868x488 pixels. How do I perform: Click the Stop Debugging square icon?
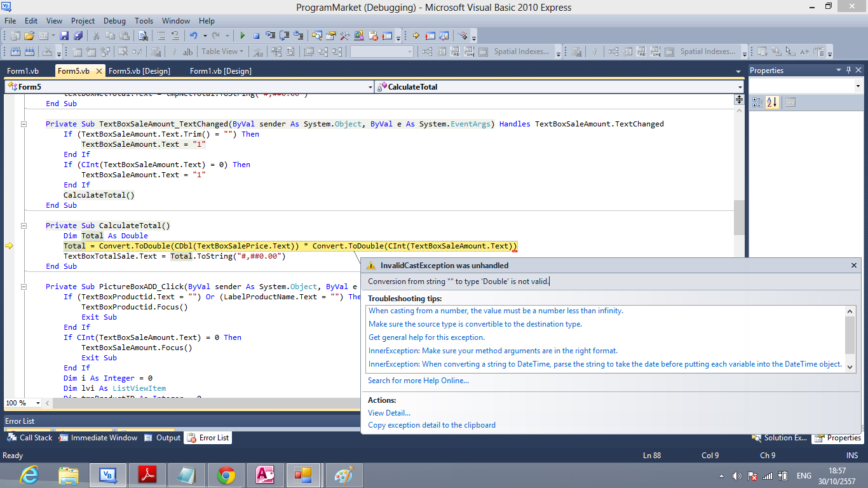point(256,36)
